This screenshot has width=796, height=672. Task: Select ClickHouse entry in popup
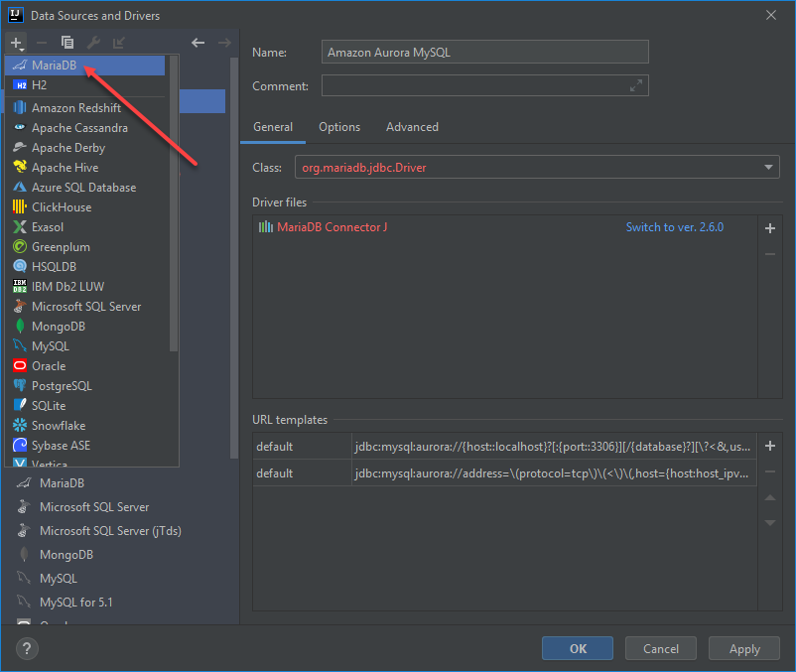point(84,207)
